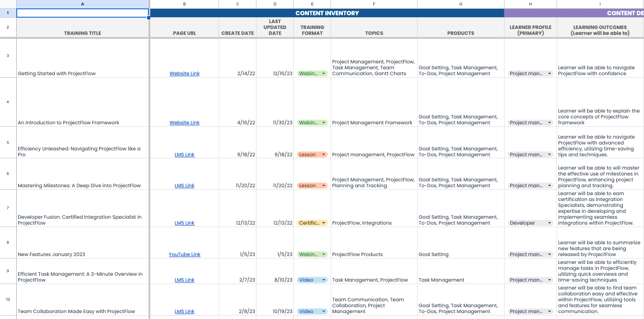The height and width of the screenshot is (319, 644).
Task: Expand learner profile dropdown for Team Collaboration Made Easy
Action: pos(531,312)
